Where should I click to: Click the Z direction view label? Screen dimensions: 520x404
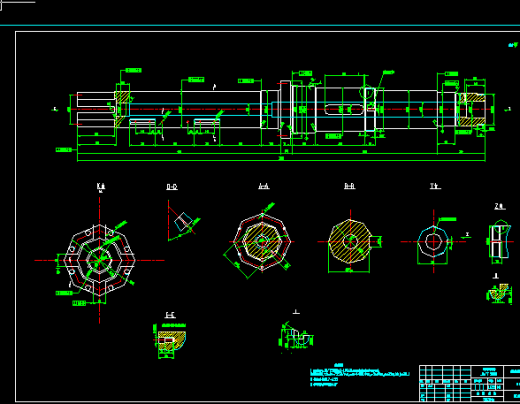(x=499, y=207)
